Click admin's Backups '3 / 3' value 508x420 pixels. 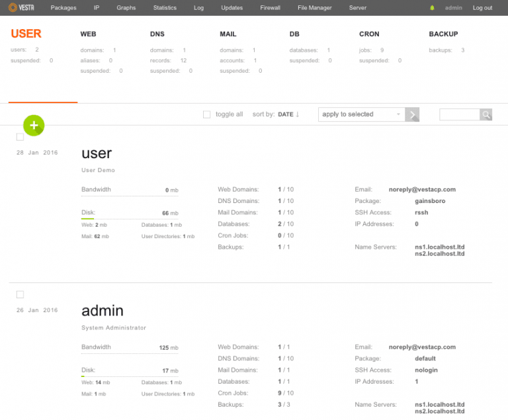click(284, 405)
